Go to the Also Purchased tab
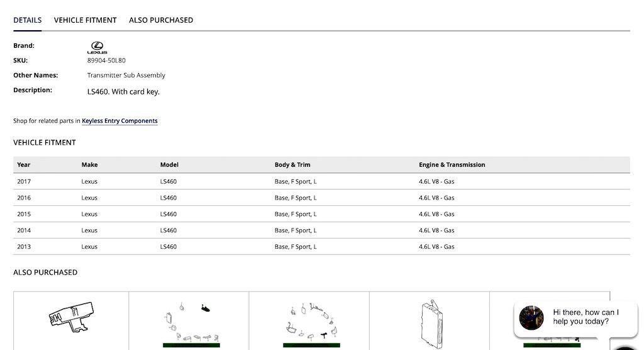Screen dimensions: 644x350 [x=161, y=20]
